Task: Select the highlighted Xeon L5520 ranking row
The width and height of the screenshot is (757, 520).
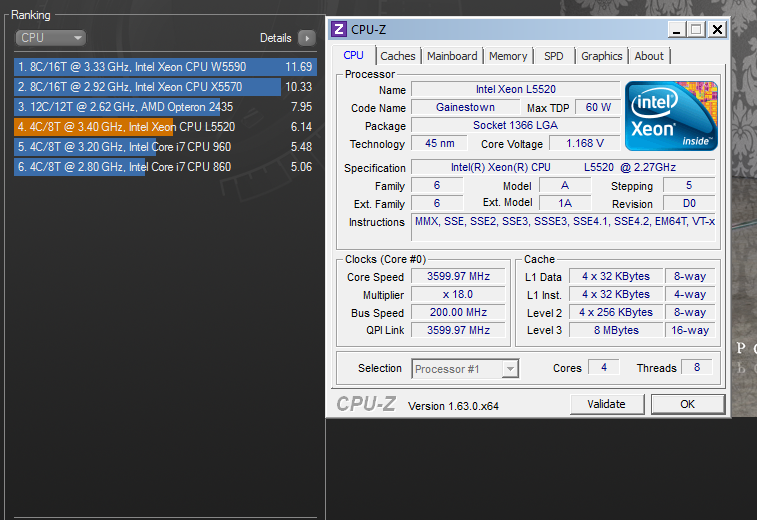Action: coord(165,127)
